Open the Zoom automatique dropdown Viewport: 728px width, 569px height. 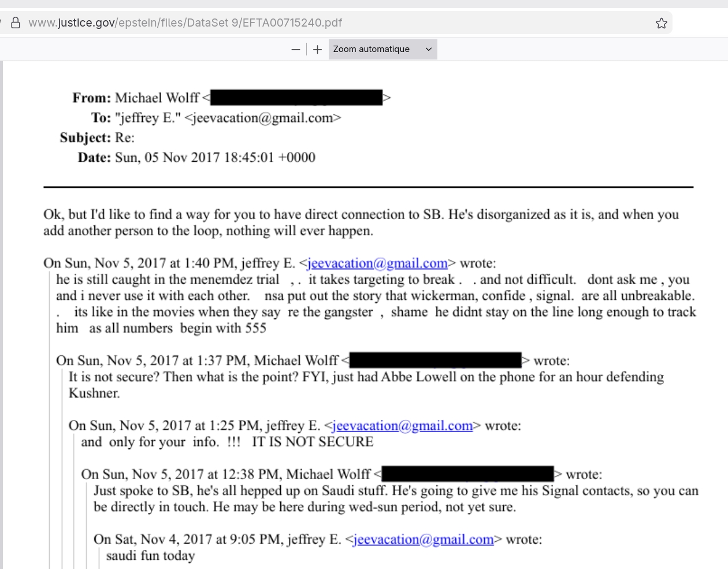[382, 50]
